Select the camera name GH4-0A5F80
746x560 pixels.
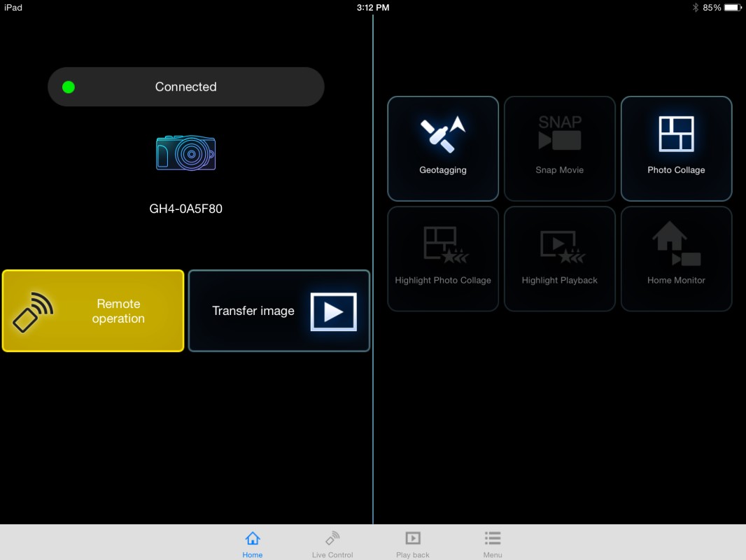(x=186, y=209)
